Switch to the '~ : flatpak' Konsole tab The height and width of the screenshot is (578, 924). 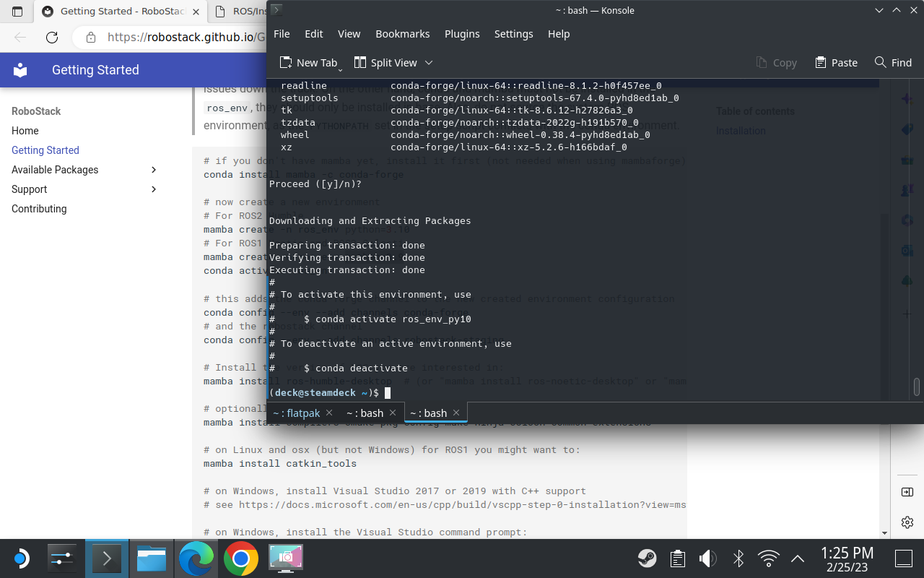click(296, 413)
